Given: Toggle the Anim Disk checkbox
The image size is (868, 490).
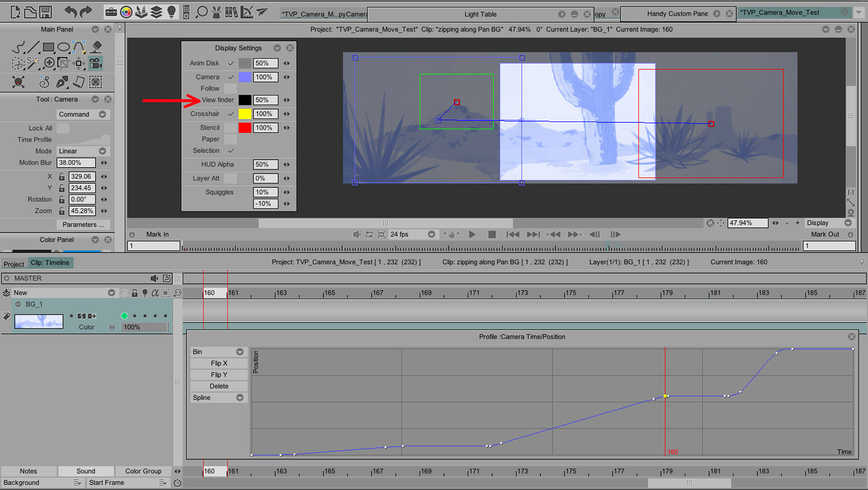Looking at the screenshot, I should tap(231, 63).
